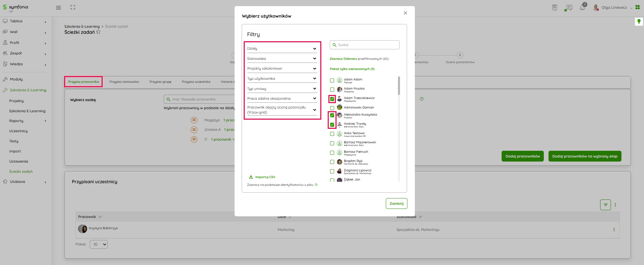The width and height of the screenshot is (644, 265).
Task: Select the Bartosz Pietruch checkbox
Action: pos(332,153)
